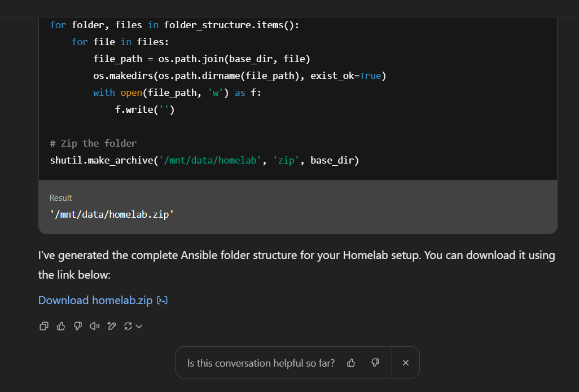579x392 pixels.
Task: Open the edit in canvas icon
Action: (112, 326)
